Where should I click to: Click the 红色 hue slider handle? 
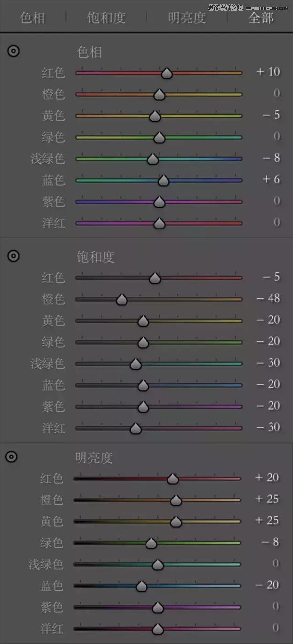167,73
